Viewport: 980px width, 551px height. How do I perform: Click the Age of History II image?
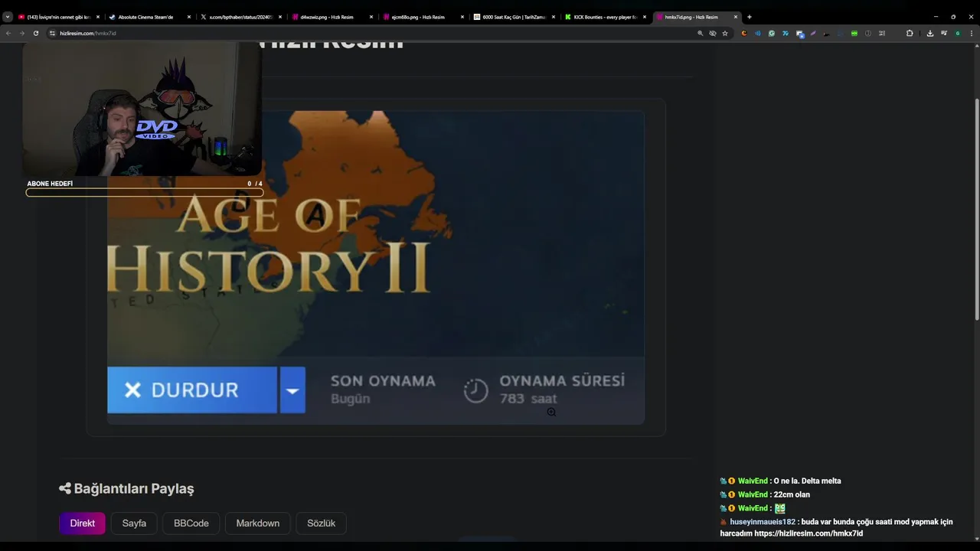coord(375,267)
